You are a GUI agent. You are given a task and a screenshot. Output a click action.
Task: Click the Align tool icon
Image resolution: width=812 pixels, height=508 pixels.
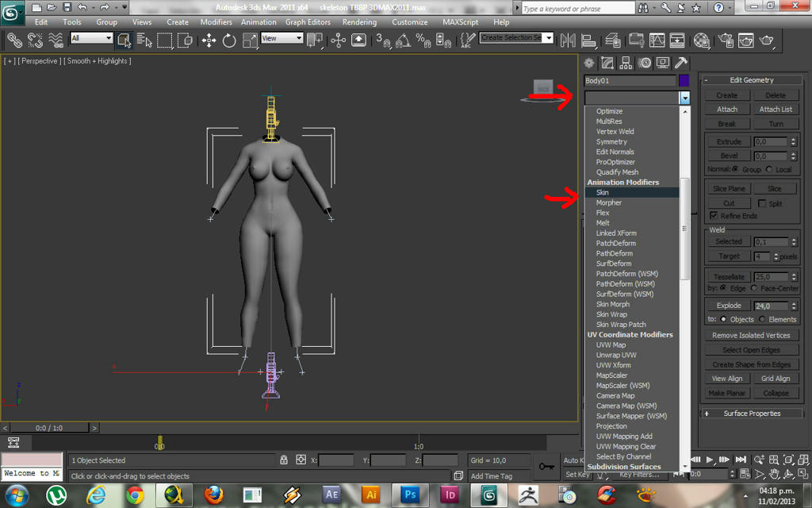pos(589,40)
